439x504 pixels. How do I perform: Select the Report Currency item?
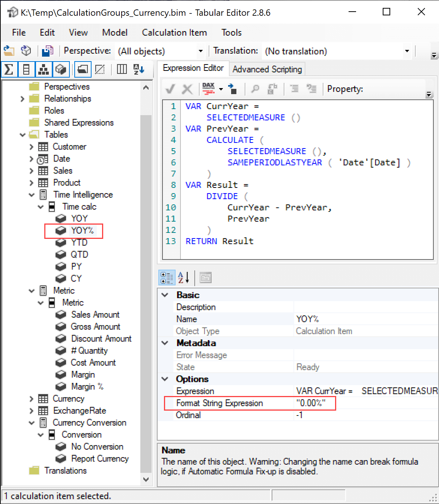[x=100, y=459]
